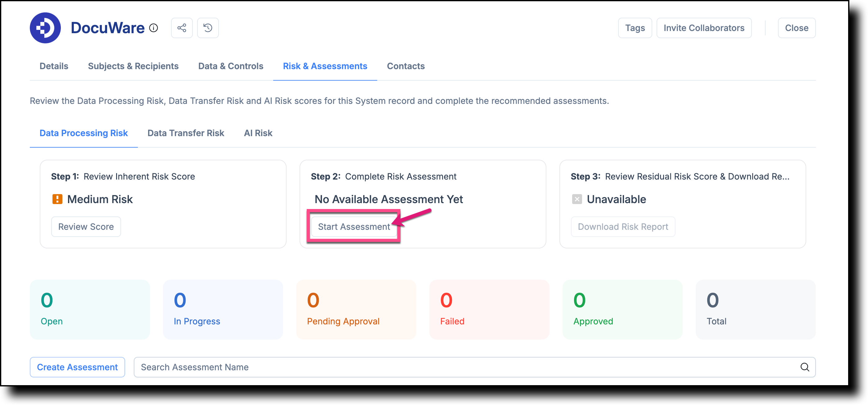Click 'Step 1: Review Inherent Risk Score' heading
This screenshot has height=405, width=868.
[123, 176]
